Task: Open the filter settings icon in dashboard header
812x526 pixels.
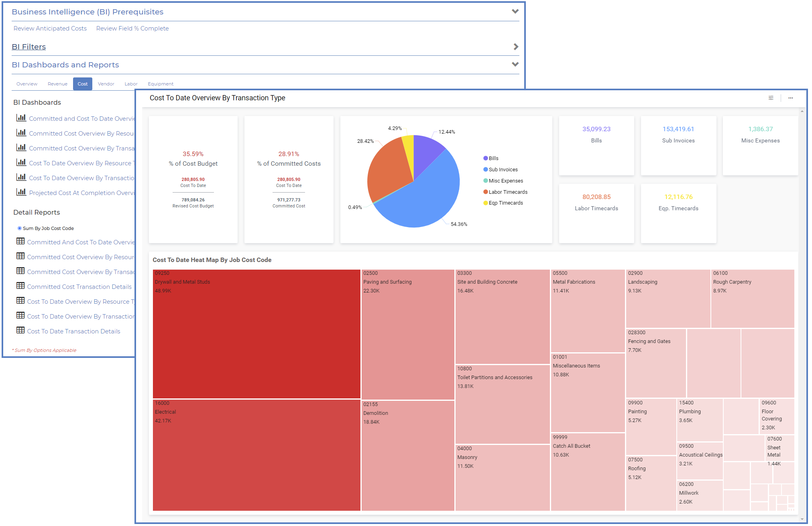Action: pyautogui.click(x=771, y=98)
